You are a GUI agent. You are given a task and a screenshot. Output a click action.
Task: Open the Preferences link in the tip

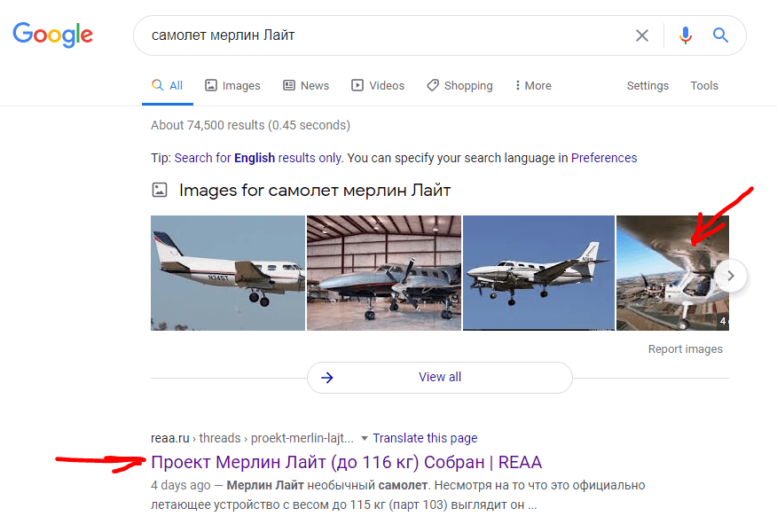coord(604,157)
